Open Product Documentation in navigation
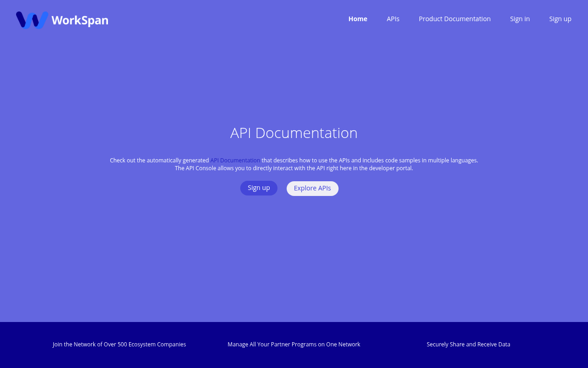Image resolution: width=588 pixels, height=368 pixels. pyautogui.click(x=455, y=19)
